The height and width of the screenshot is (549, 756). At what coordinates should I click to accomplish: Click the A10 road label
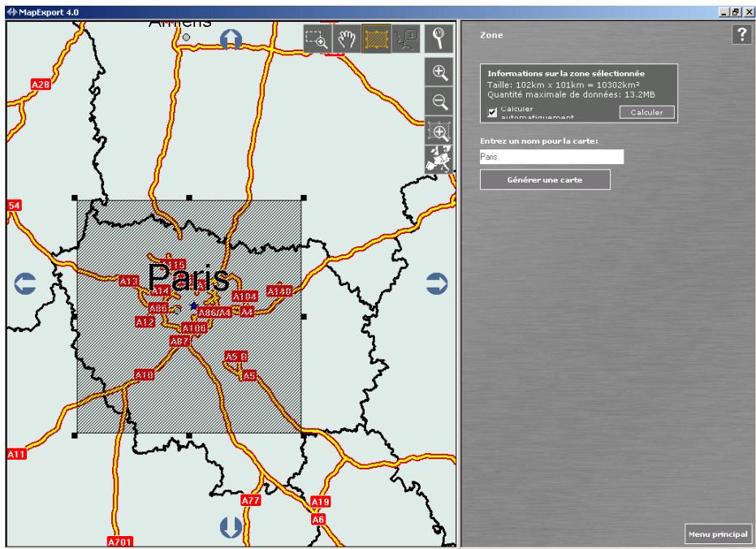pyautogui.click(x=145, y=374)
